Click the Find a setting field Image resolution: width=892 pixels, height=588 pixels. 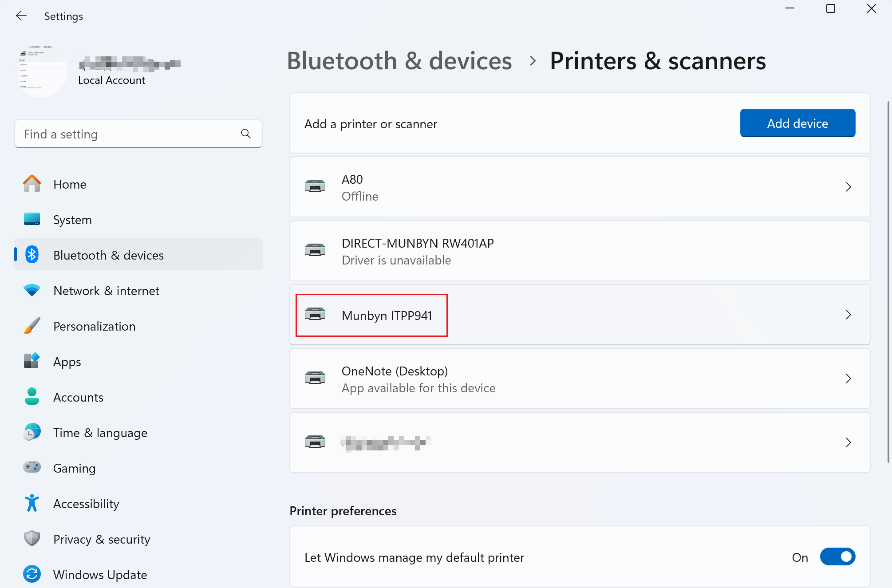(x=138, y=134)
